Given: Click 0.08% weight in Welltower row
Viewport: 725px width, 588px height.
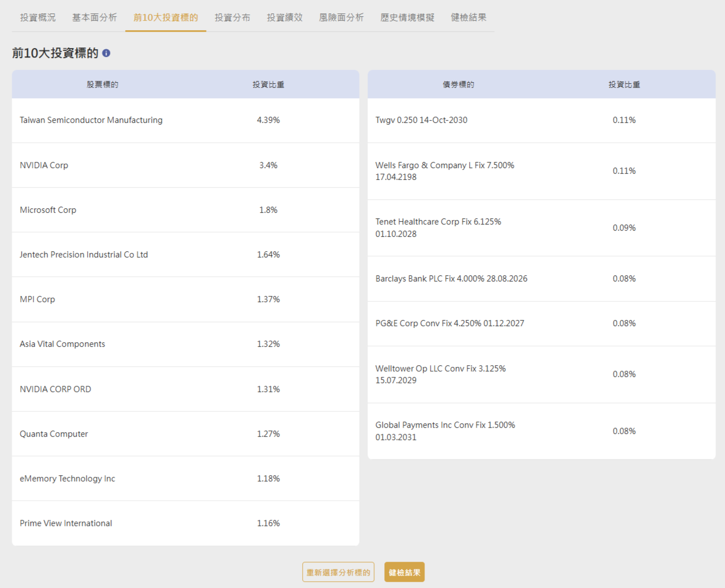Looking at the screenshot, I should [x=624, y=374].
